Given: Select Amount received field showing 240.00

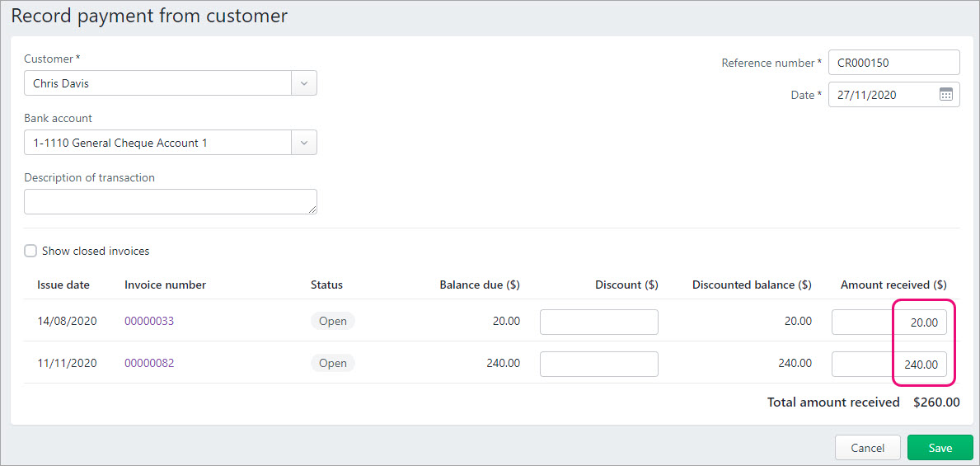Looking at the screenshot, I should 889,364.
